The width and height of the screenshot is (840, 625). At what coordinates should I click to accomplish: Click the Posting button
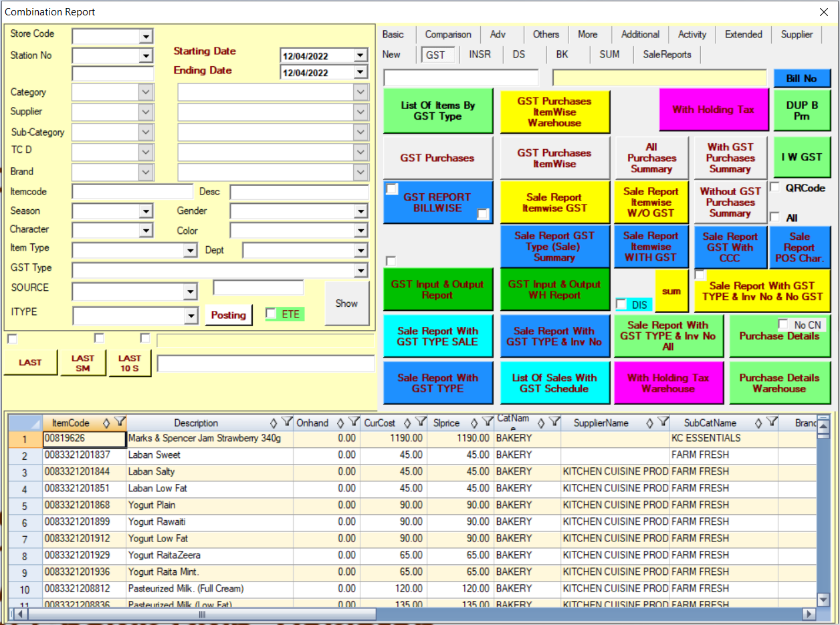coord(229,316)
